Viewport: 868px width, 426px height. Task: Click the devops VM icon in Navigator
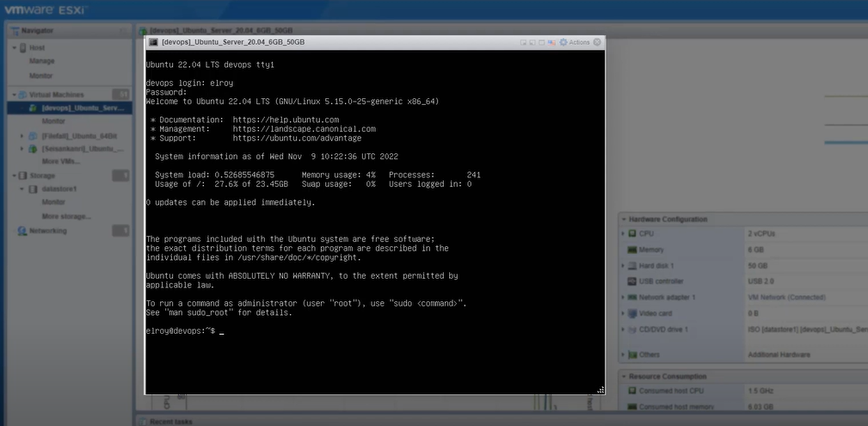(34, 108)
